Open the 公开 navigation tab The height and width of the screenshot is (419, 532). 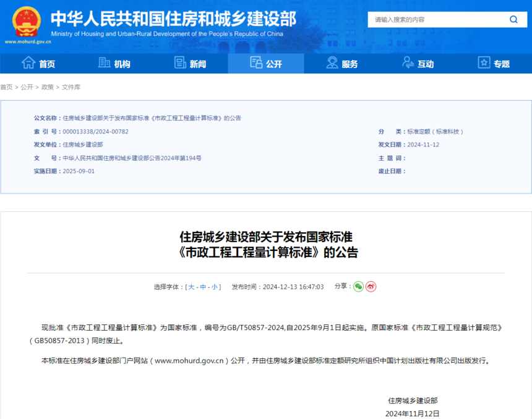(266, 64)
